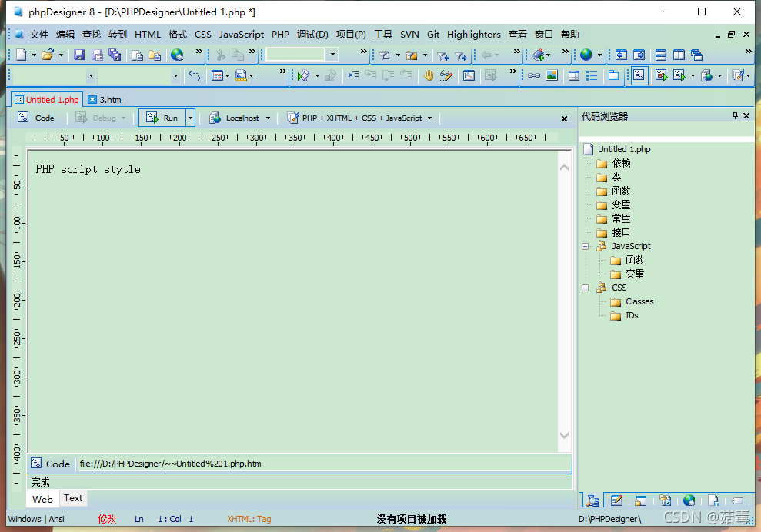The width and height of the screenshot is (761, 532).
Task: Open the New file dropdown arrow
Action: click(x=34, y=55)
